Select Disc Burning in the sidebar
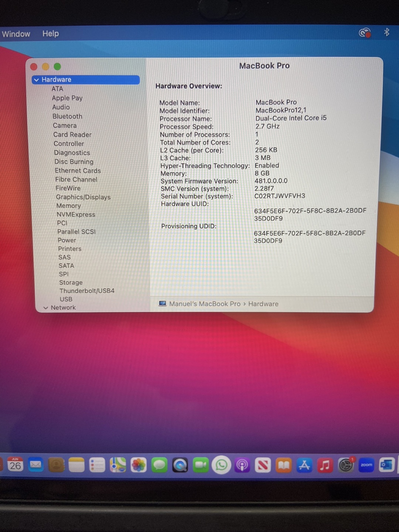The width and height of the screenshot is (399, 532). point(74,161)
